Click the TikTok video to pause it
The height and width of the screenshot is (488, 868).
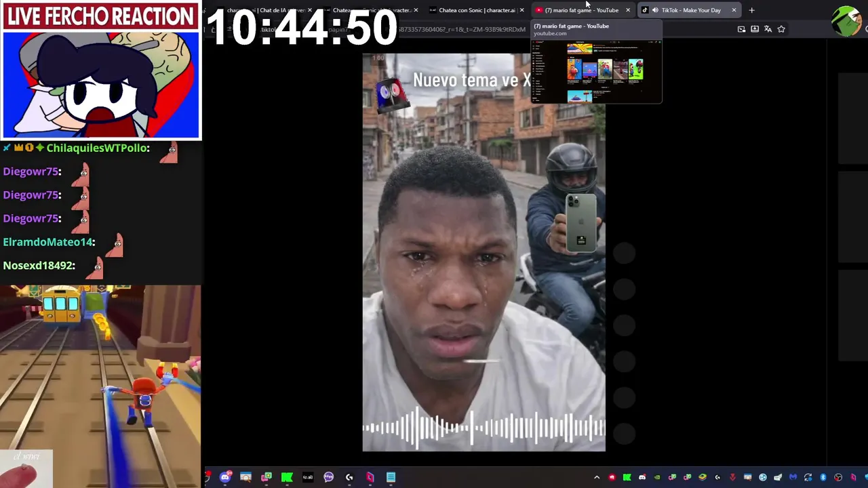click(484, 252)
